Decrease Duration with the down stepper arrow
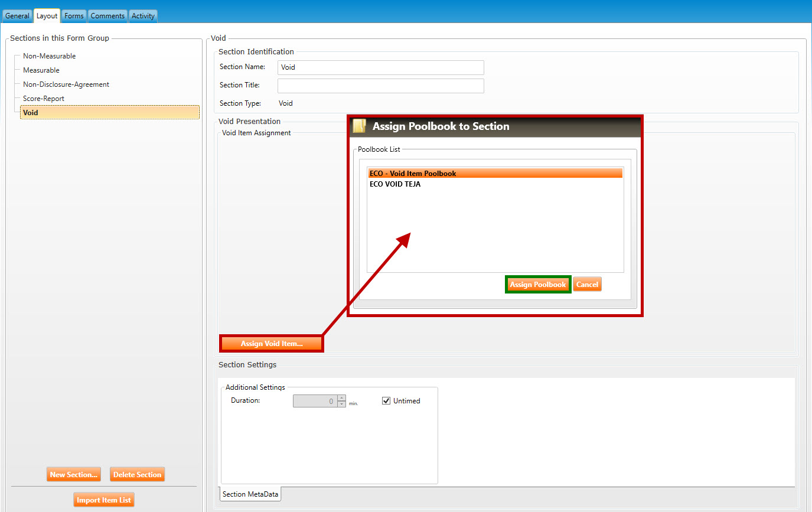Screen dimensions: 812x512 coord(341,405)
